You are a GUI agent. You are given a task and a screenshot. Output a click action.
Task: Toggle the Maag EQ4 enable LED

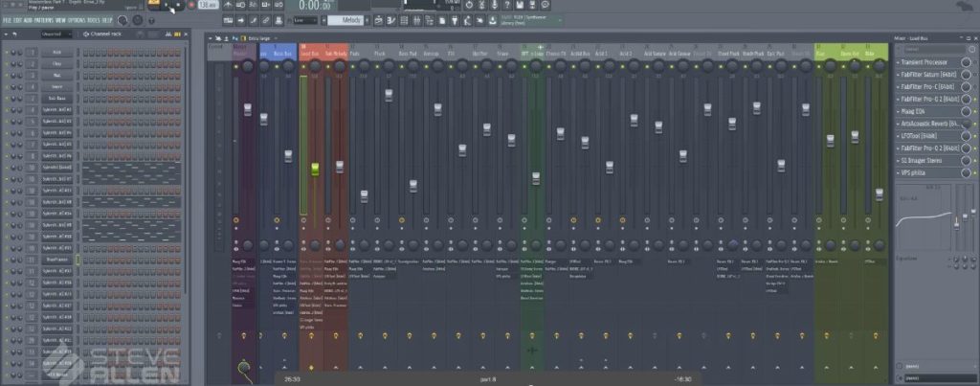[x=975, y=111]
